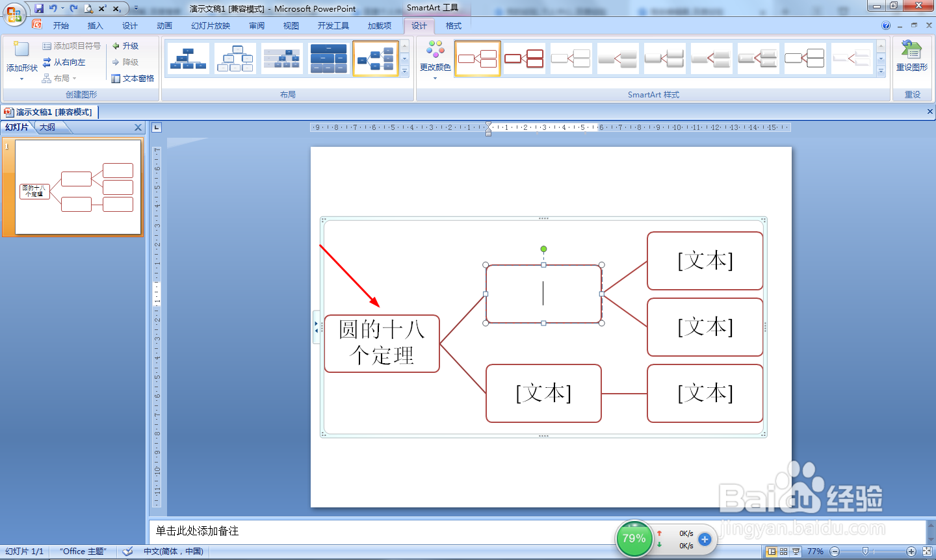Image resolution: width=936 pixels, height=560 pixels.
Task: Click the text pane expander on SmartArt frame
Action: click(317, 327)
